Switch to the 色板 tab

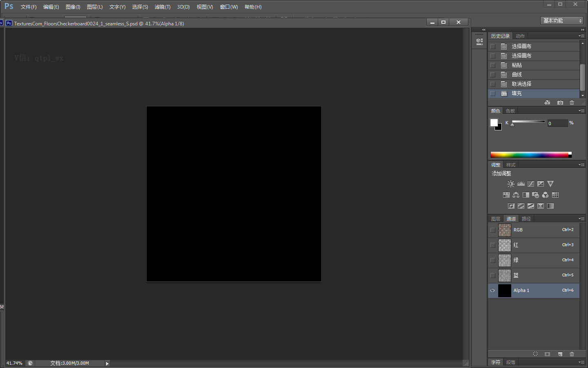(510, 111)
